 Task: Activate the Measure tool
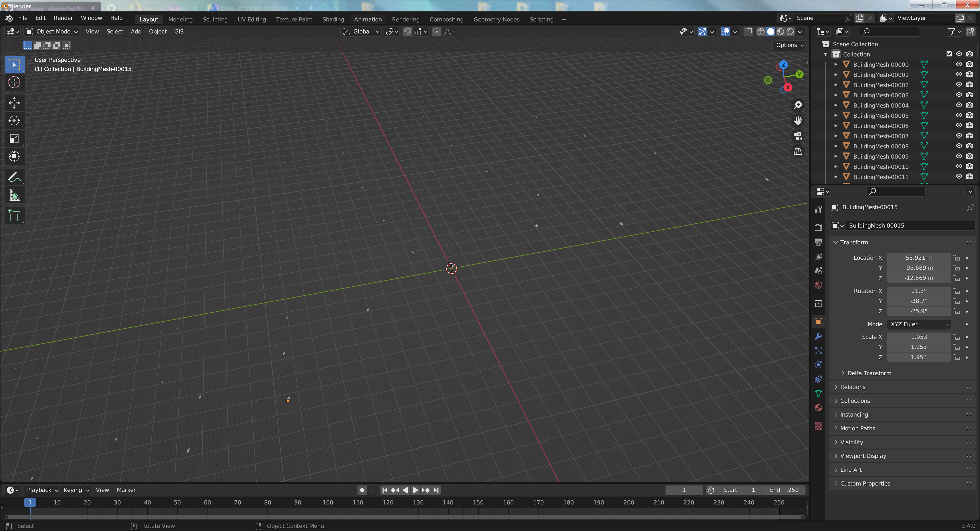14,195
